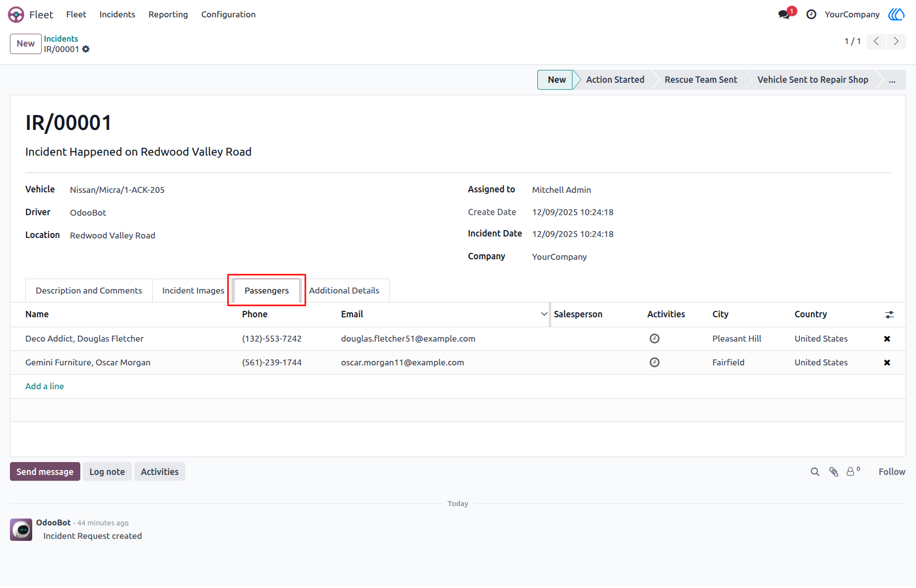916x588 pixels.
Task: Click Log note button
Action: (107, 472)
